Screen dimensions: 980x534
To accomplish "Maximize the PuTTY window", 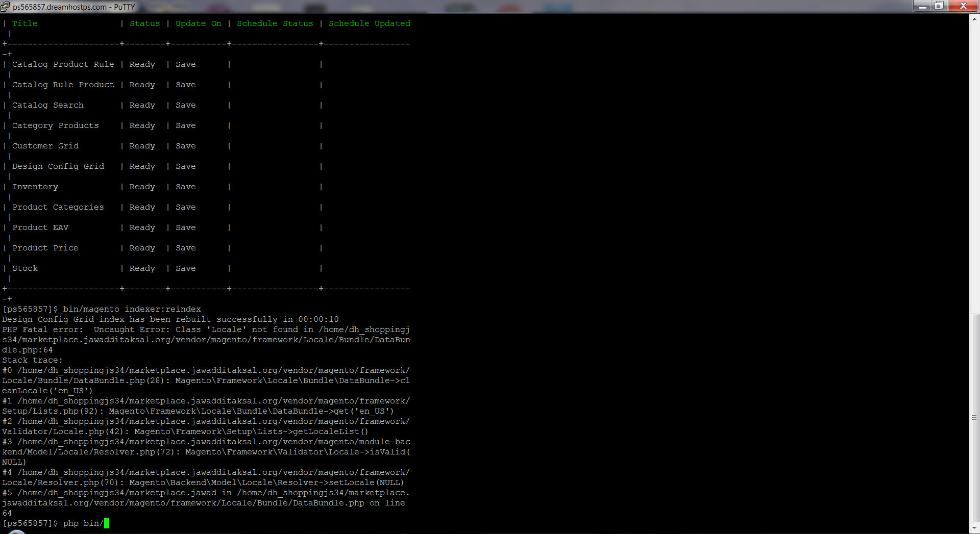I will coord(939,7).
